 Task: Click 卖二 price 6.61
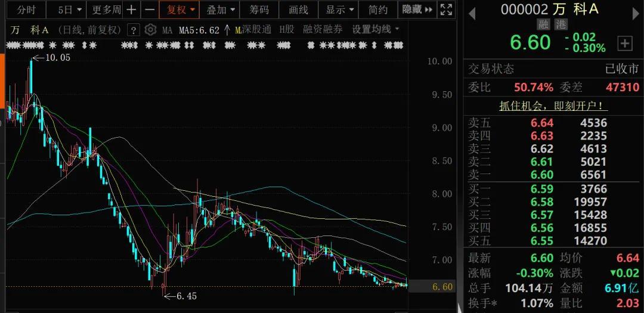point(541,162)
